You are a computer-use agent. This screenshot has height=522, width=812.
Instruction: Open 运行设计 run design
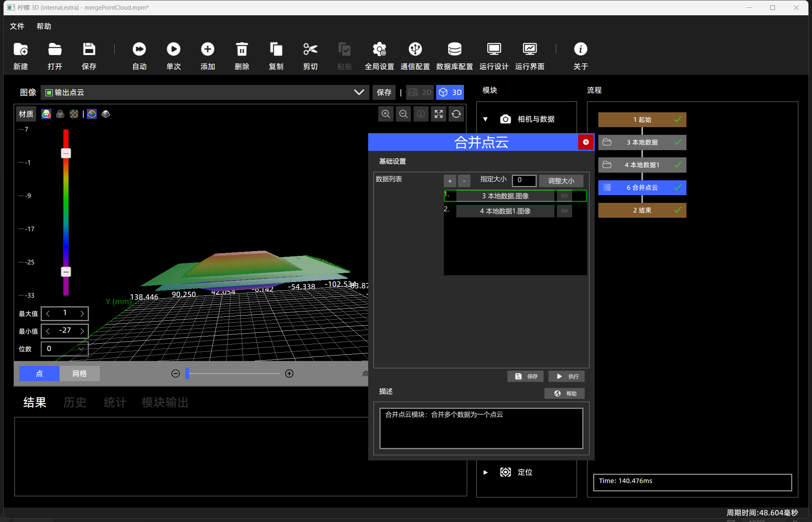[x=494, y=56]
